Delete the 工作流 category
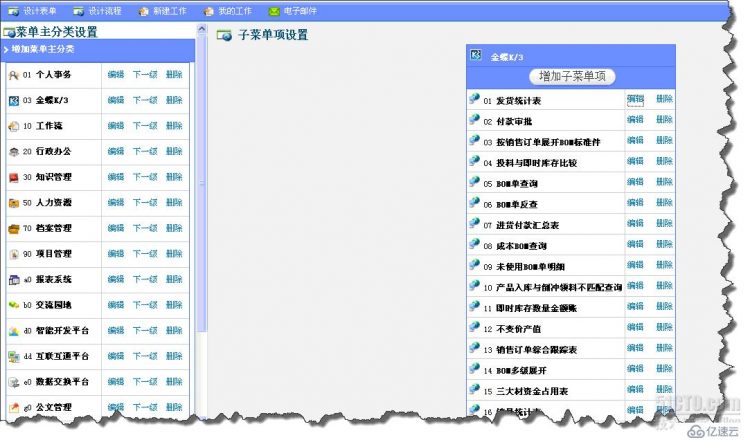The image size is (750, 440). 174,126
